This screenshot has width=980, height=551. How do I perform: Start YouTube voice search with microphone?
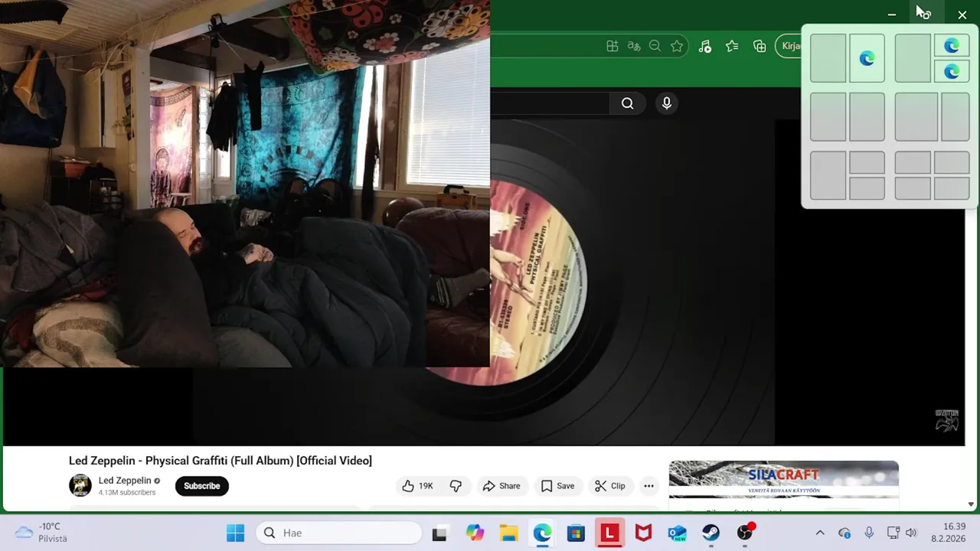667,103
